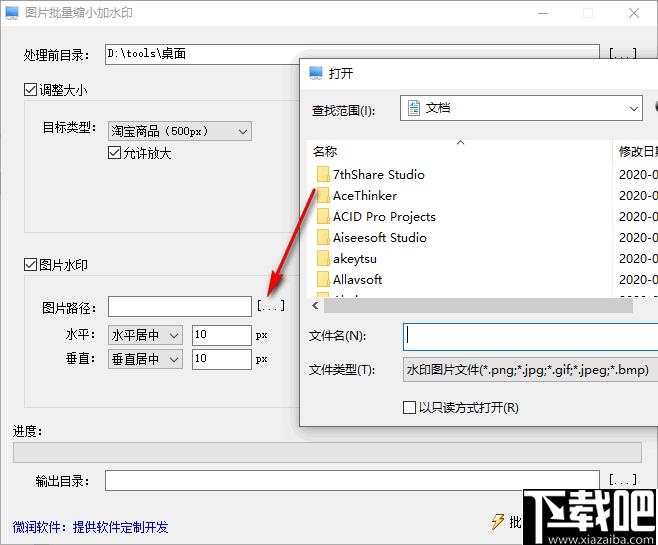The height and width of the screenshot is (545, 658).
Task: Minimize the main window
Action: [543, 13]
